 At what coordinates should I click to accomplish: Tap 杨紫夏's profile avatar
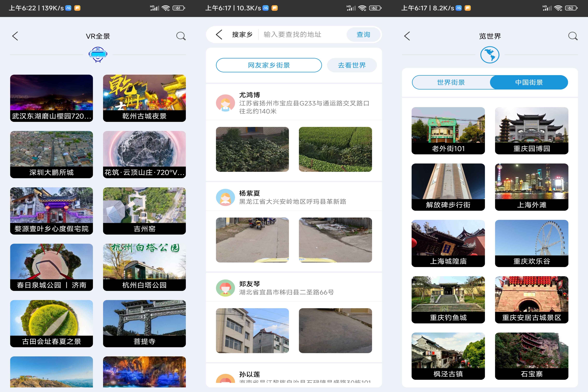[225, 197]
